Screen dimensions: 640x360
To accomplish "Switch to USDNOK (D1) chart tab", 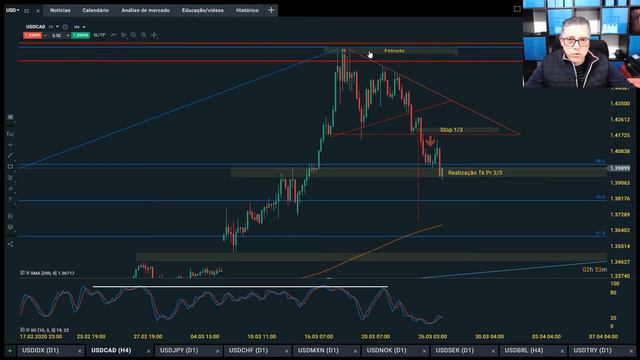I will pos(386,351).
